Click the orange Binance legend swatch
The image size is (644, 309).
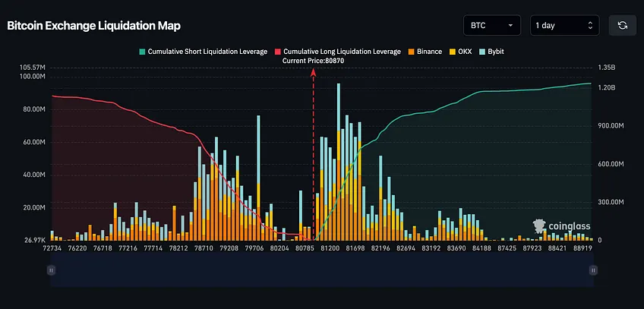[411, 52]
